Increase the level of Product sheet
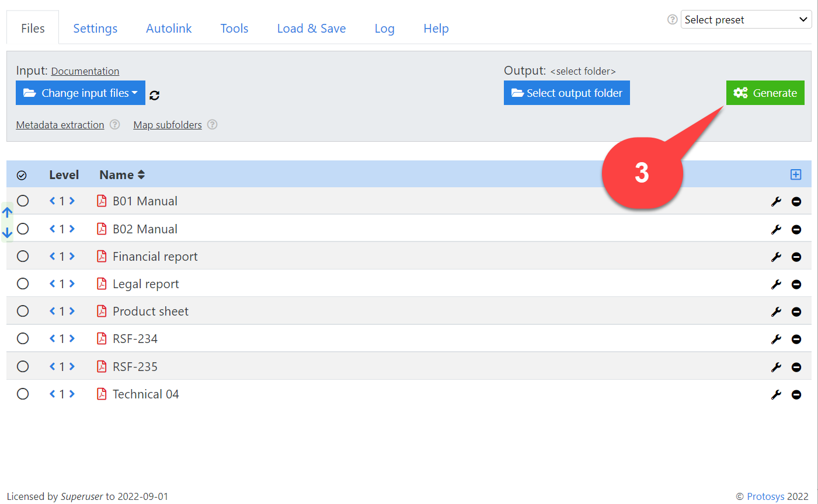This screenshot has height=504, width=818. pos(72,311)
